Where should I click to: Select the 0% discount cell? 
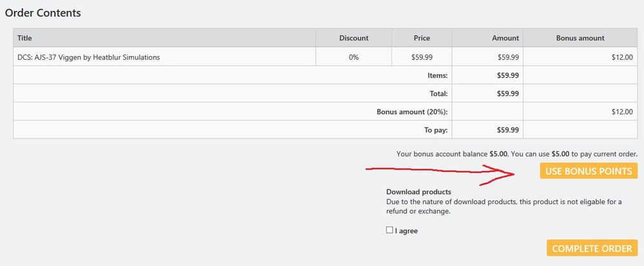pos(354,57)
